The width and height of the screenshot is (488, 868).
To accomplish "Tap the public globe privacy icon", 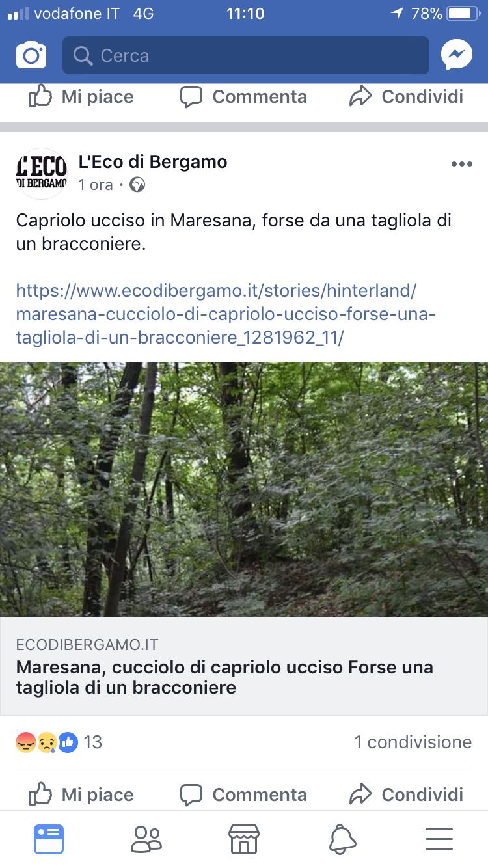I will (x=137, y=185).
